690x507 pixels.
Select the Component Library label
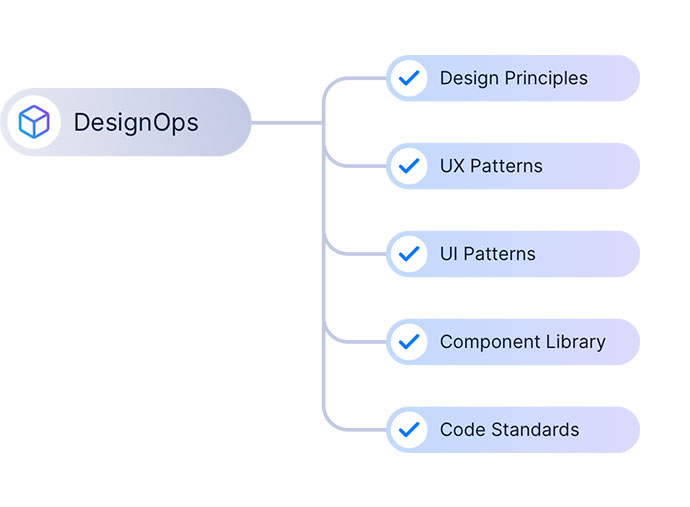pyautogui.click(x=523, y=342)
